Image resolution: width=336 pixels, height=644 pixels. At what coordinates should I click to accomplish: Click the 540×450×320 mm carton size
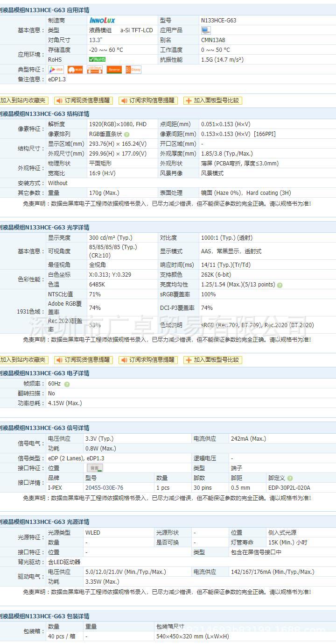coord(193,637)
